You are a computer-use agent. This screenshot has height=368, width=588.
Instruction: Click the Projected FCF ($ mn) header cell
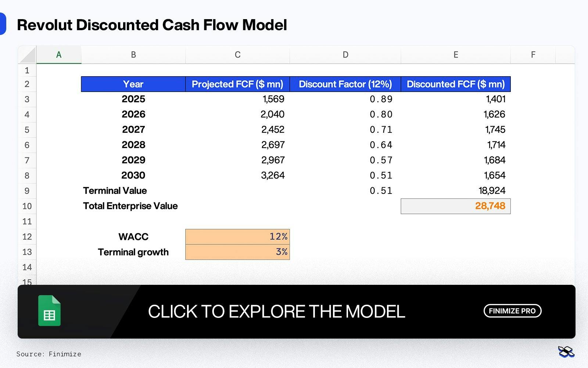coord(238,84)
